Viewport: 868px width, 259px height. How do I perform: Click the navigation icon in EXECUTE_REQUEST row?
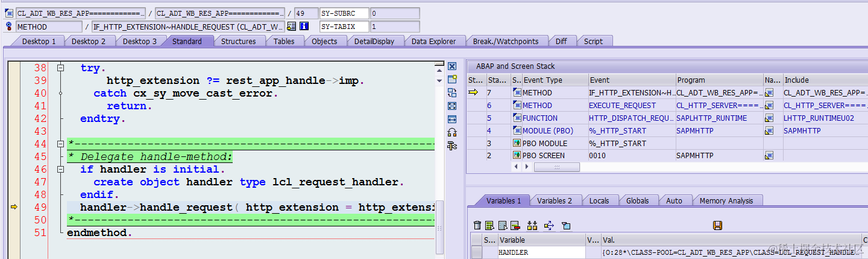tap(769, 106)
